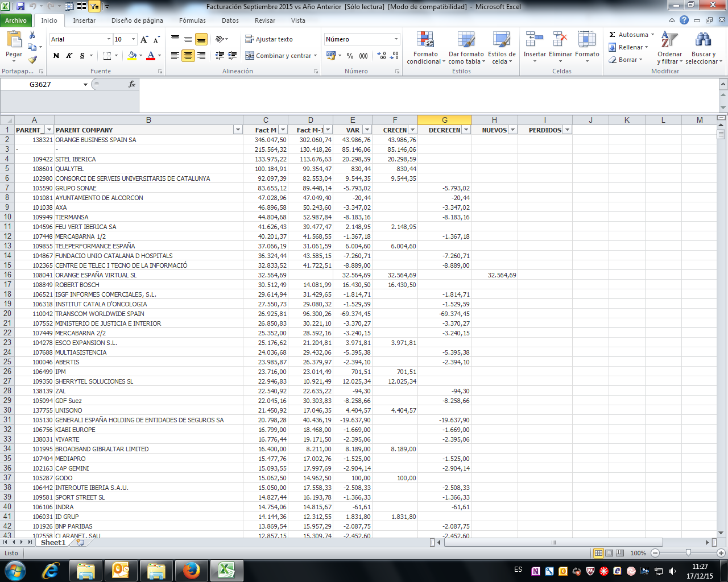The image size is (728, 582).
Task: Open filter dropdown for DECRECEN column
Action: (466, 130)
